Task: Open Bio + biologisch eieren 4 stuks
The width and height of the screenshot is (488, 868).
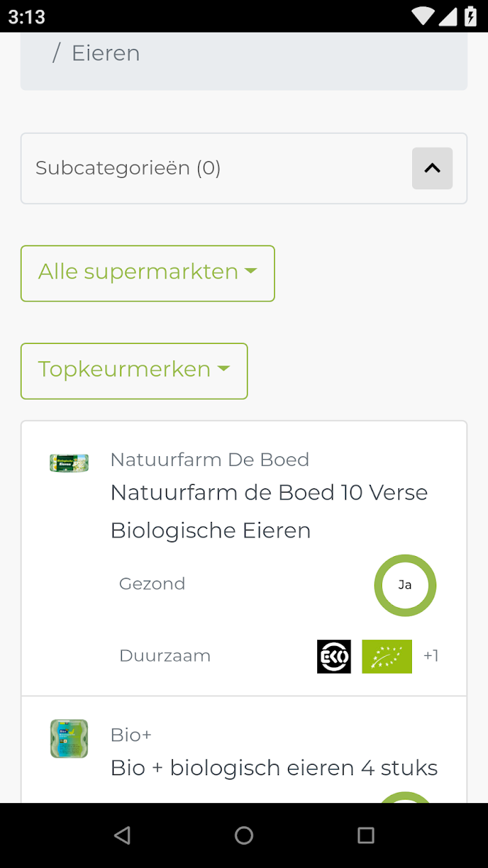Action: [274, 768]
